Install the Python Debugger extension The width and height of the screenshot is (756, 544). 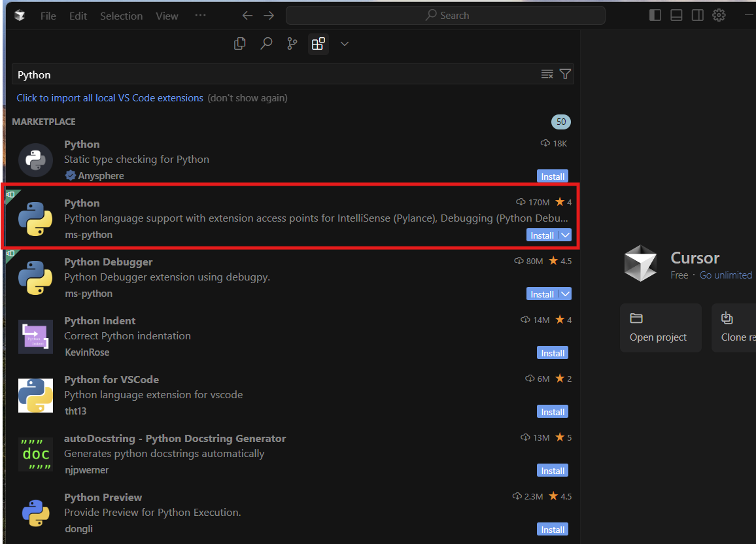(x=542, y=294)
